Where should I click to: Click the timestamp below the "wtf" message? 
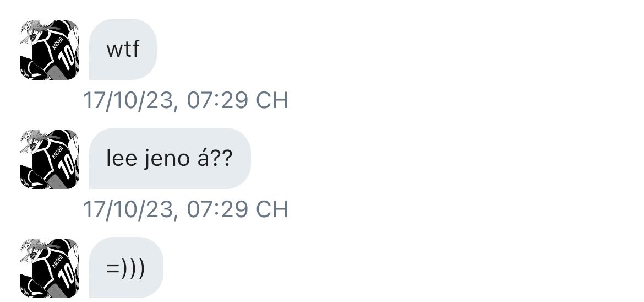point(185,101)
